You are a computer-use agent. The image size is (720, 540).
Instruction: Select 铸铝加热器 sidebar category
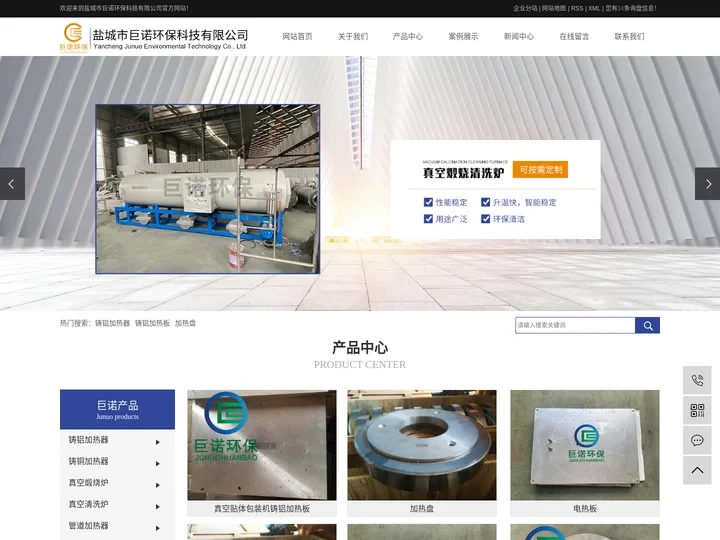tap(89, 440)
